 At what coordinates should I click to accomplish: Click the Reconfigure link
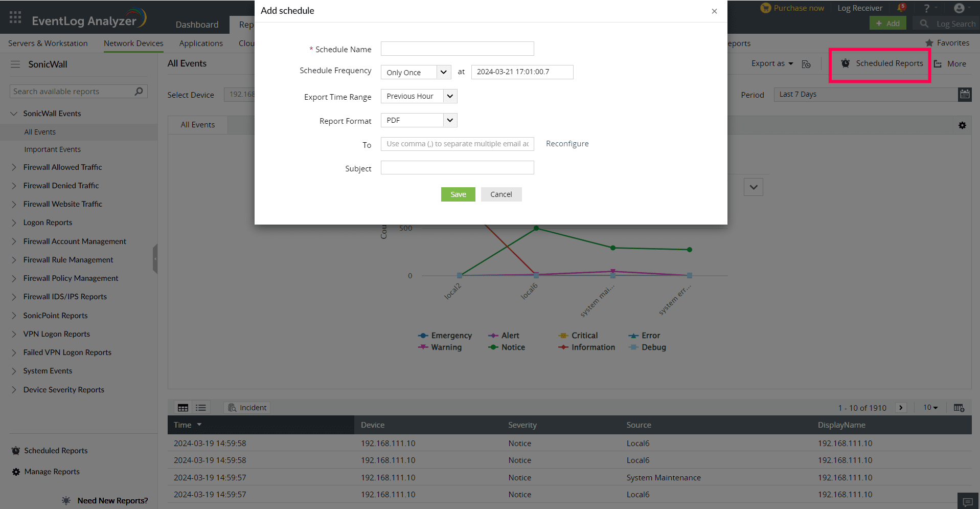click(567, 144)
